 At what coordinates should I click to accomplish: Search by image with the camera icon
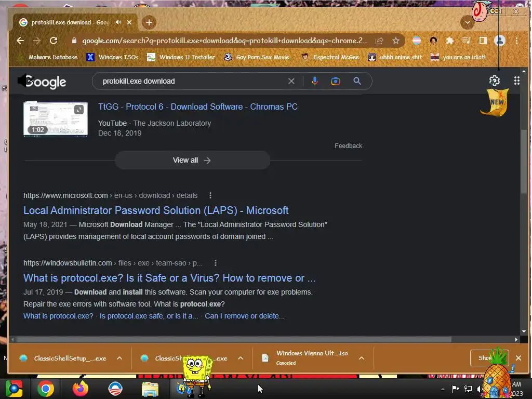[335, 81]
